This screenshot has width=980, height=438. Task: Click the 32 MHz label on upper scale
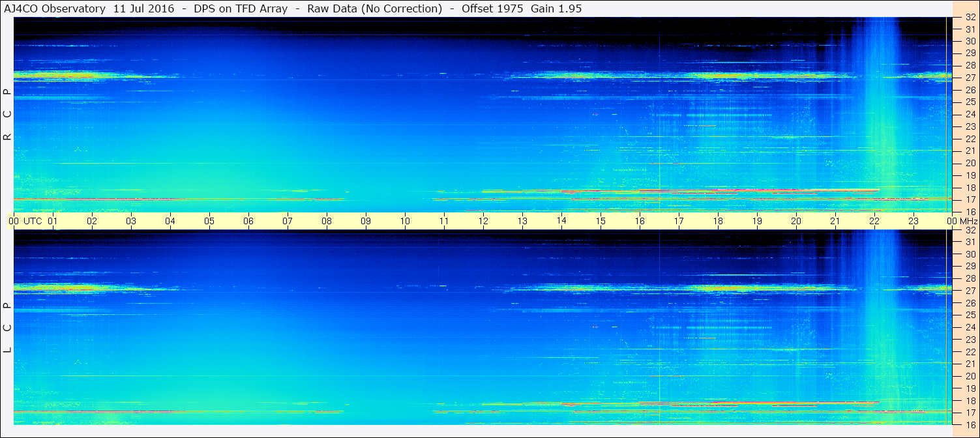[x=970, y=17]
